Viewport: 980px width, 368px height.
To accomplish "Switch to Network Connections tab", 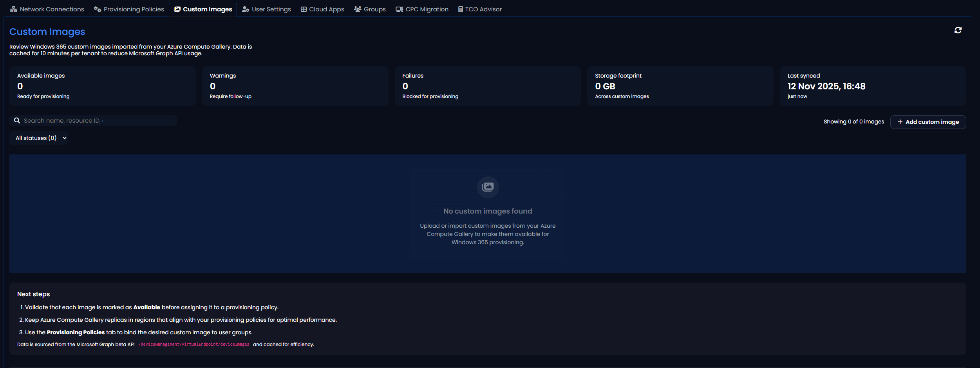I will tap(47, 9).
